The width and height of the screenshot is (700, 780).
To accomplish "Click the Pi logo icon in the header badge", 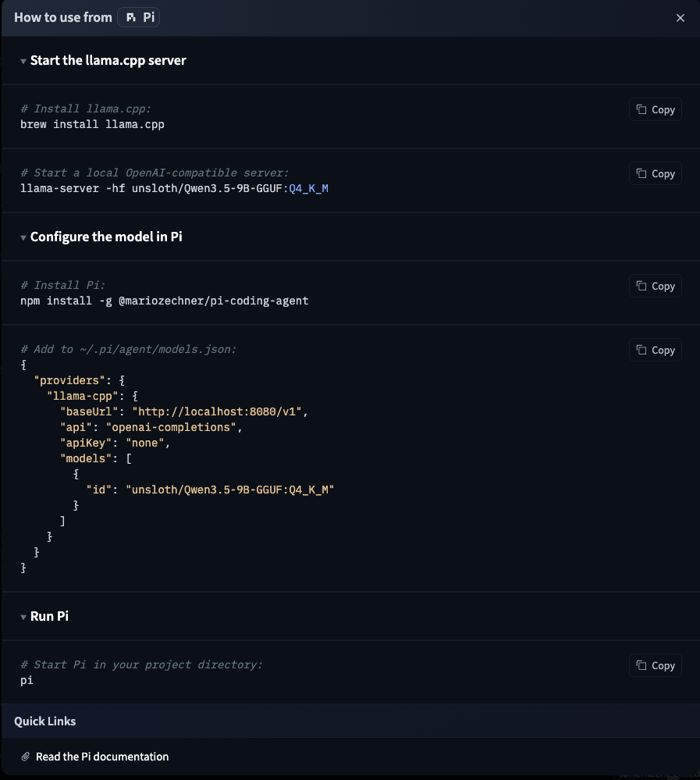I will point(131,17).
